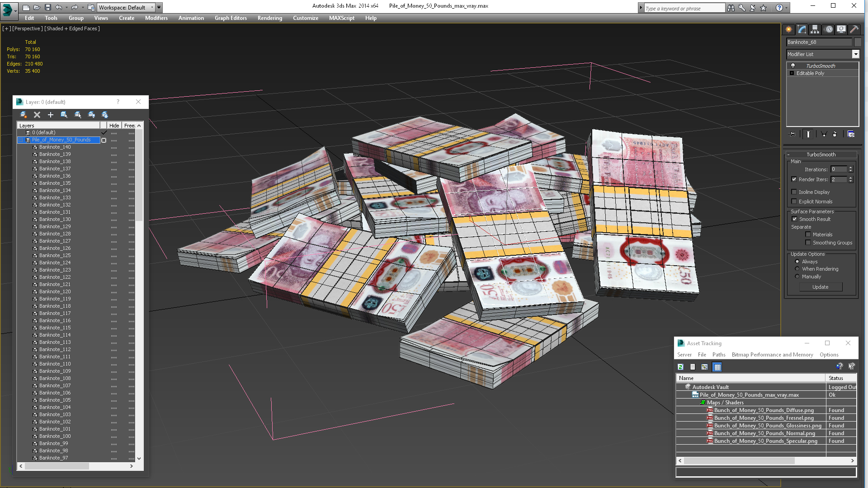Click the object color swatch

858,42
